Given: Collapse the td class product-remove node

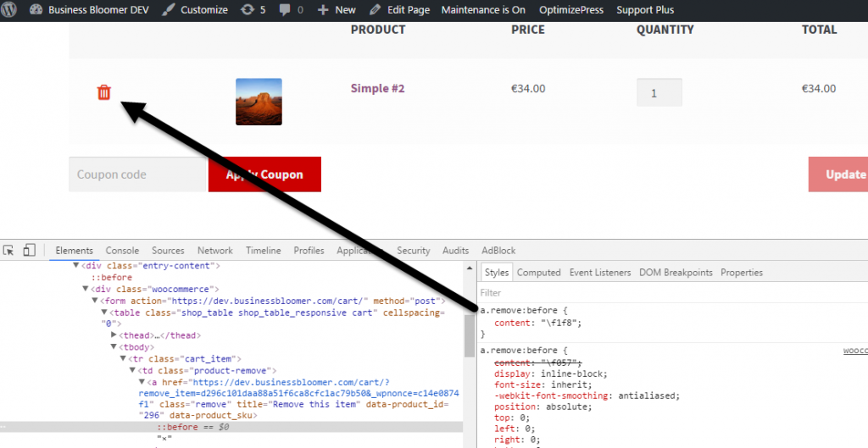Looking at the screenshot, I should [133, 370].
